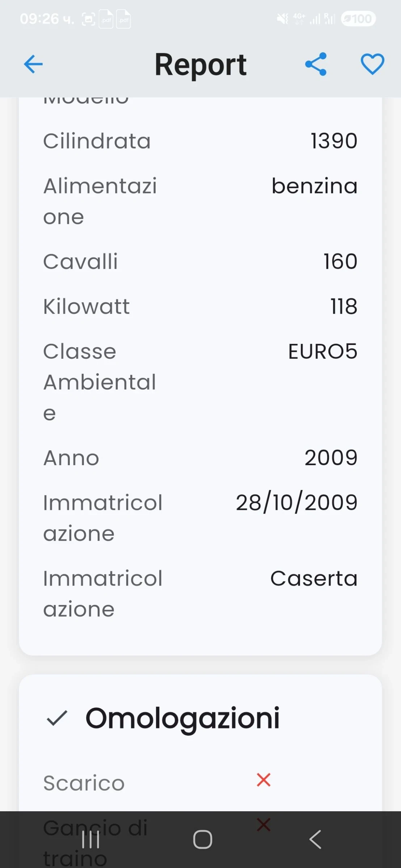Tap the EURO5 environmental class value
The height and width of the screenshot is (868, 401).
coord(322,351)
